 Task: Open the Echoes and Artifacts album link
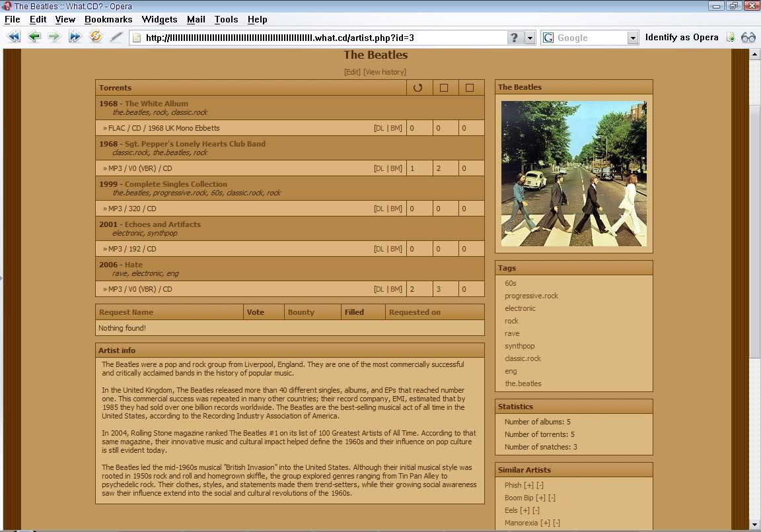163,224
